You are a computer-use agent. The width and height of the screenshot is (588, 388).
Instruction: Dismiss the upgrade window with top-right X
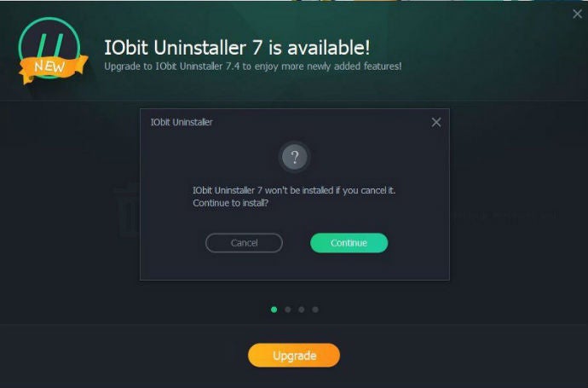[578, 14]
